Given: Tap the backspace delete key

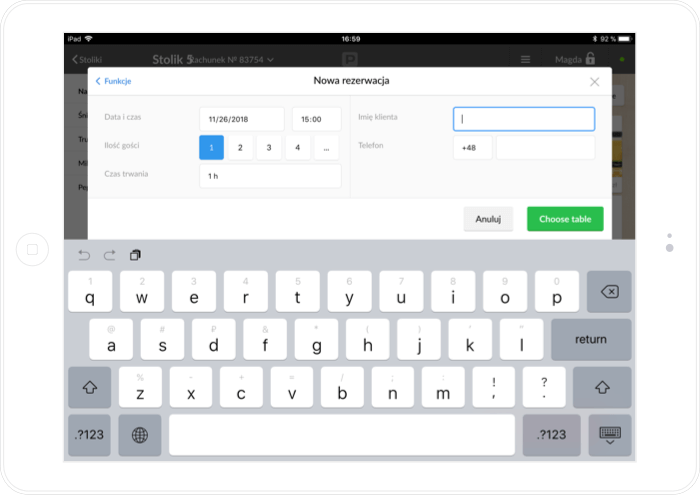Looking at the screenshot, I should click(609, 292).
